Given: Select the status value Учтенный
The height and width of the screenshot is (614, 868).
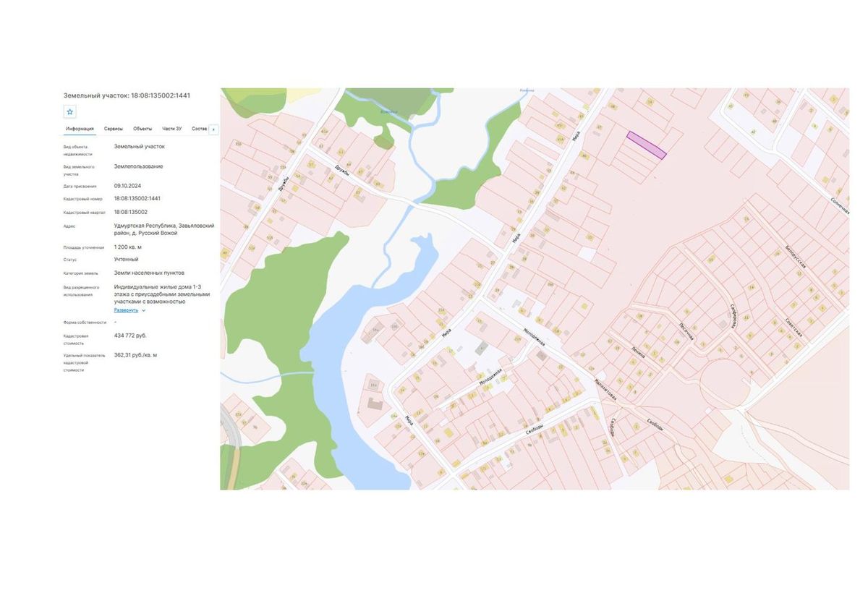Looking at the screenshot, I should coord(126,259).
